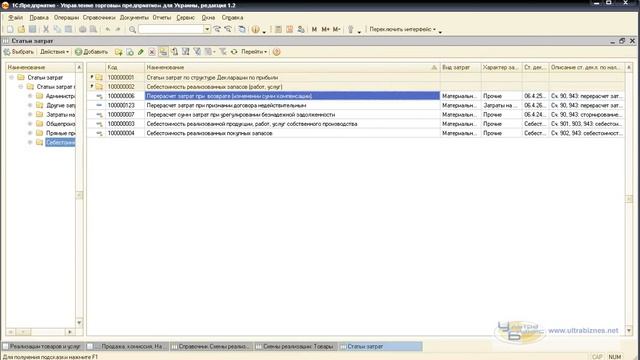The image size is (640, 360).
Task: Click the Find previous icon
Action: coord(228,29)
